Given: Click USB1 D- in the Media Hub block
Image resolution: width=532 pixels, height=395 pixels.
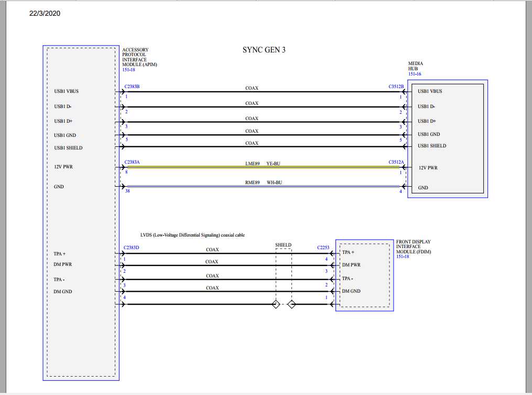Looking at the screenshot, I should pos(427,106).
